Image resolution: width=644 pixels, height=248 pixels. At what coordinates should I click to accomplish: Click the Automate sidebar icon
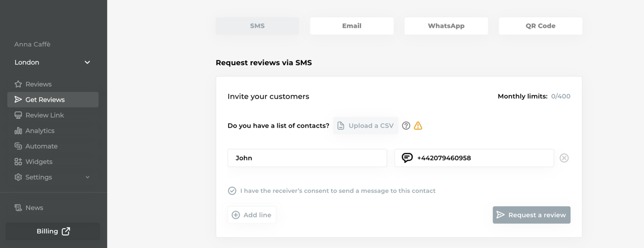click(x=18, y=146)
